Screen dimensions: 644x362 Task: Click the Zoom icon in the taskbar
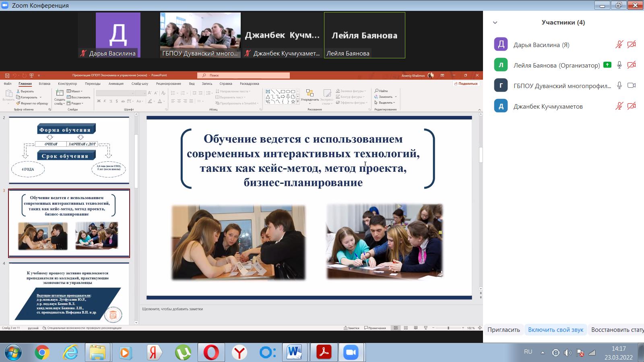(x=351, y=353)
